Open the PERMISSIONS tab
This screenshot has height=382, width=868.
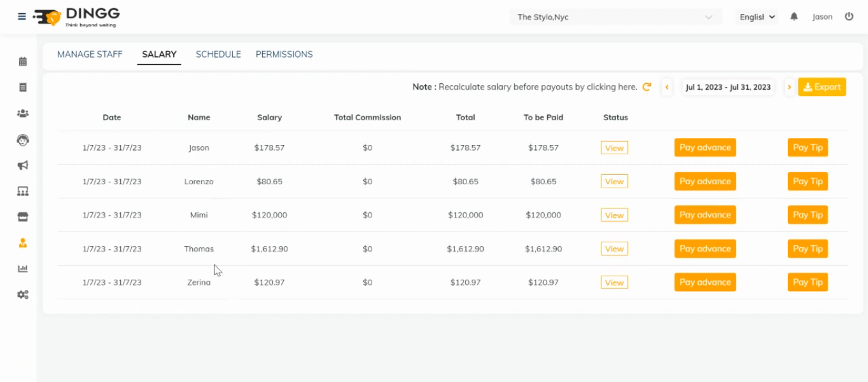(284, 55)
